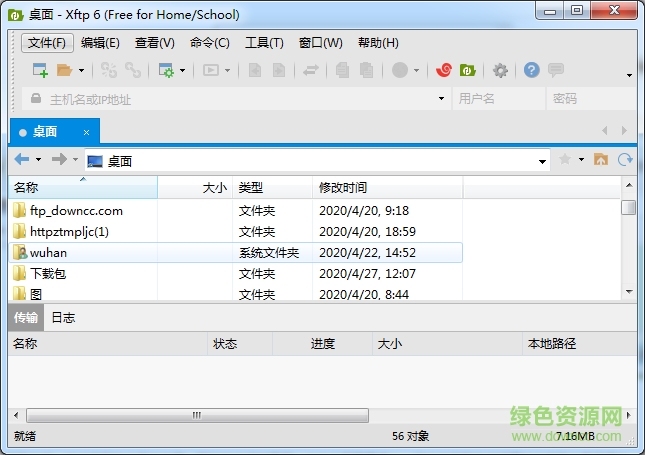Select the 图 folder row
Screen dimensions: 645x455
point(236,294)
